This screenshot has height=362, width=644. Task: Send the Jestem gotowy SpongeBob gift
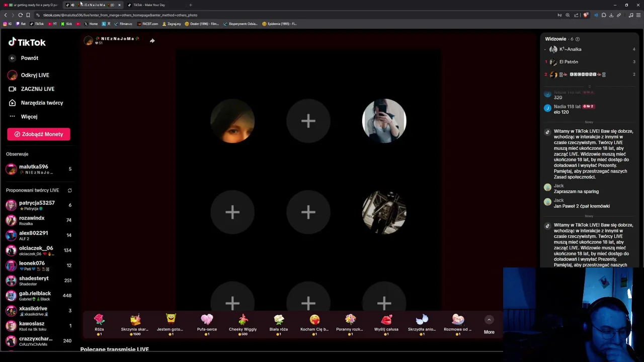point(171,324)
